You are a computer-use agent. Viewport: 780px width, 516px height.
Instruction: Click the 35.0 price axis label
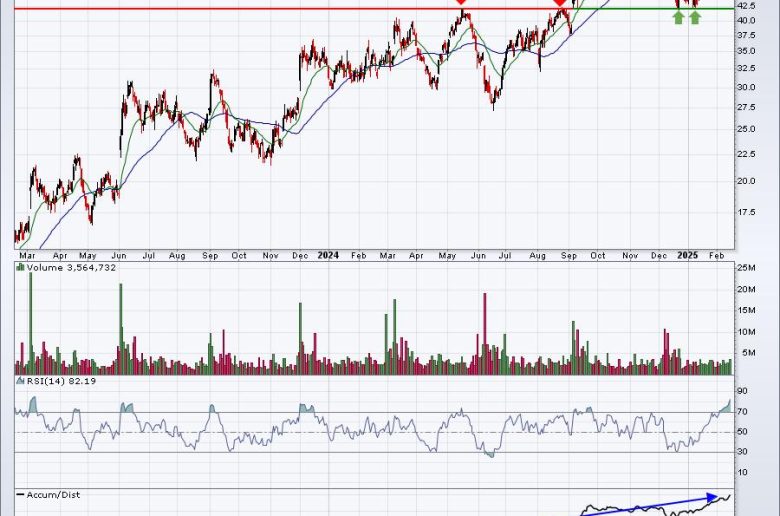[747, 51]
